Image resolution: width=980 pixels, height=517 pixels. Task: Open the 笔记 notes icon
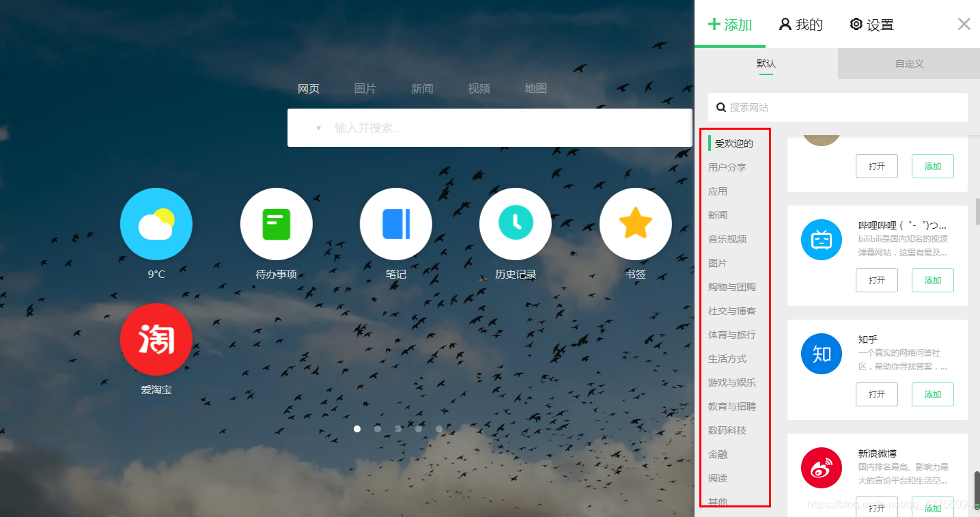[396, 224]
